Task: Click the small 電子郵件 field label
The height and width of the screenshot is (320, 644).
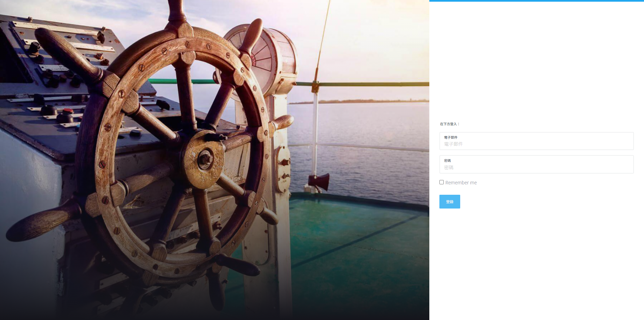Action: (x=450, y=137)
